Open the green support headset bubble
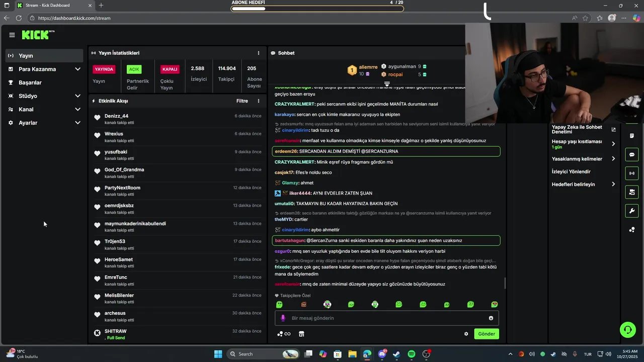 coord(627,330)
